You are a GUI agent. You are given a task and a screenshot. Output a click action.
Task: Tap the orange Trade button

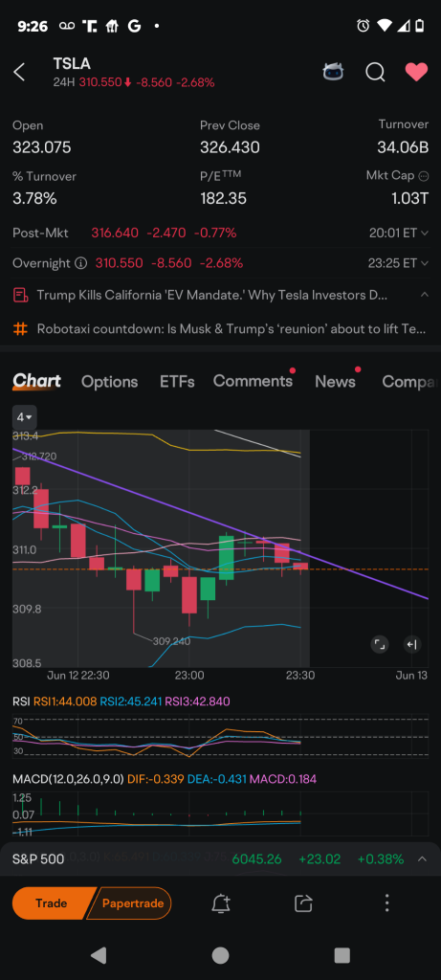point(52,903)
